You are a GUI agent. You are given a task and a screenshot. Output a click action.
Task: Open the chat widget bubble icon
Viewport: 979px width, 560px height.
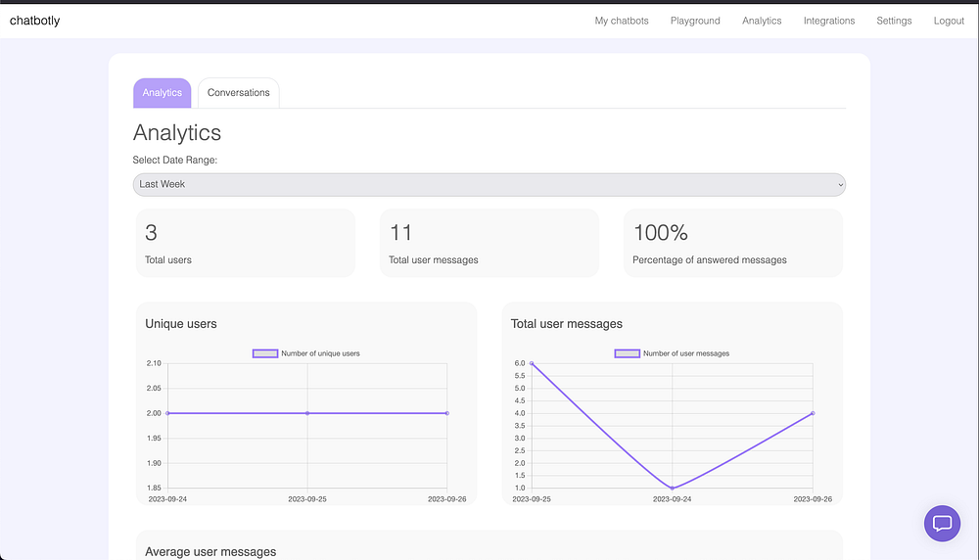coord(942,523)
